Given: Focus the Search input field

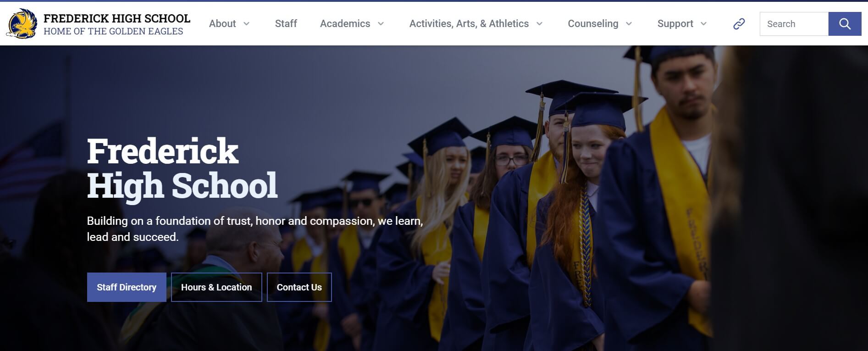Looking at the screenshot, I should point(794,24).
